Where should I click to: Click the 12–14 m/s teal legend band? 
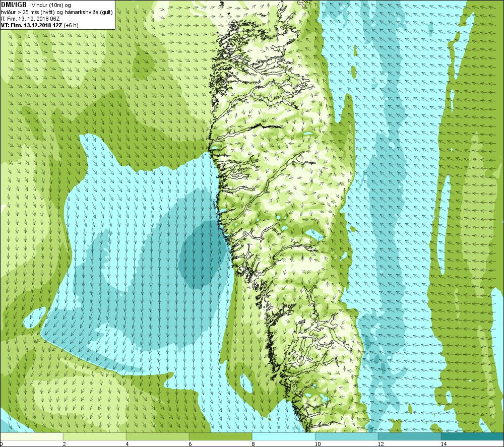coord(409,436)
